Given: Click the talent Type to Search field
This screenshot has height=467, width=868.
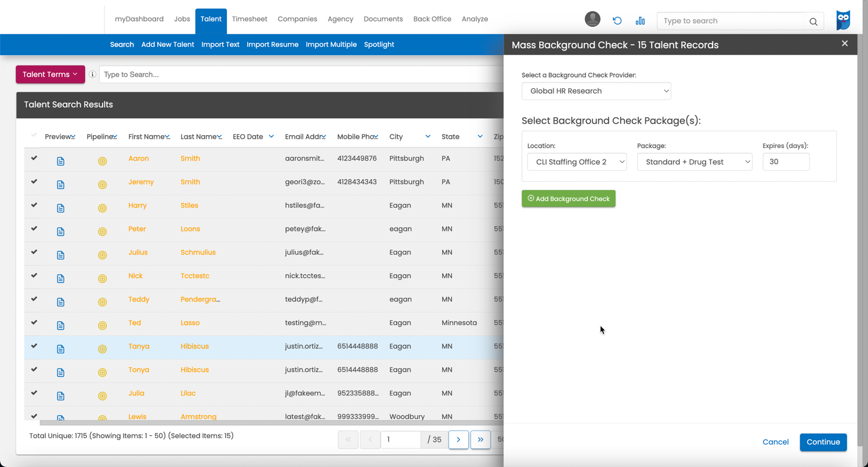Looking at the screenshot, I should [301, 74].
